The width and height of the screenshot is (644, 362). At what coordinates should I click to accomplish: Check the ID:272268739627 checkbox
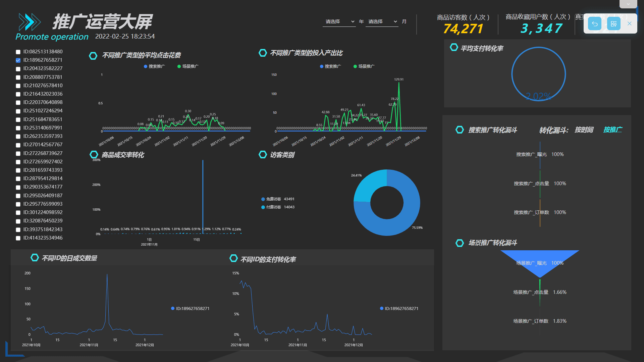(18, 154)
